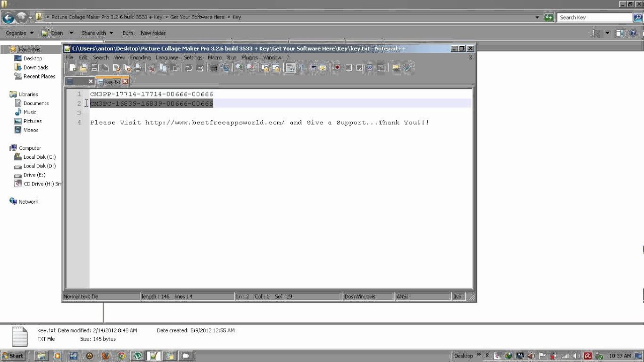Toggle synchronize vertical scrolling icon

click(265, 68)
